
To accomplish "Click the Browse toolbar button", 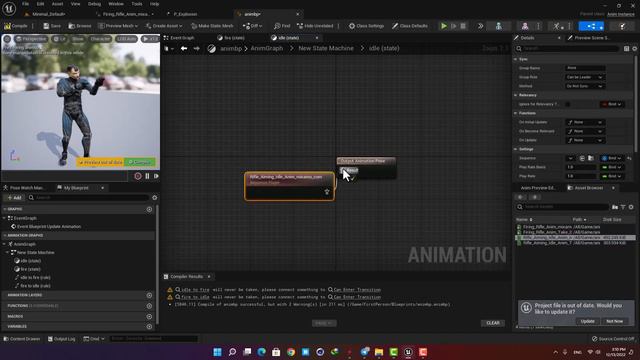I will coord(80,26).
